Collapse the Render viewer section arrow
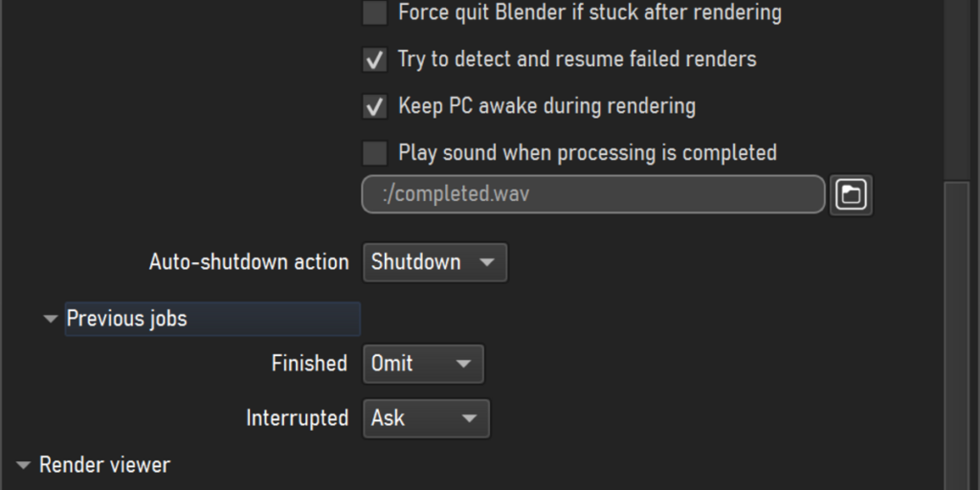This screenshot has height=490, width=980. tap(23, 466)
